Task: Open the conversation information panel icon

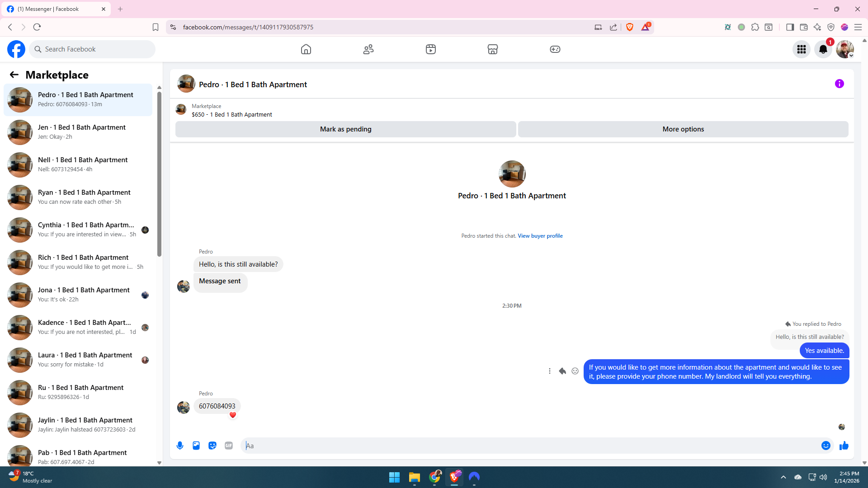Action: 839,84
